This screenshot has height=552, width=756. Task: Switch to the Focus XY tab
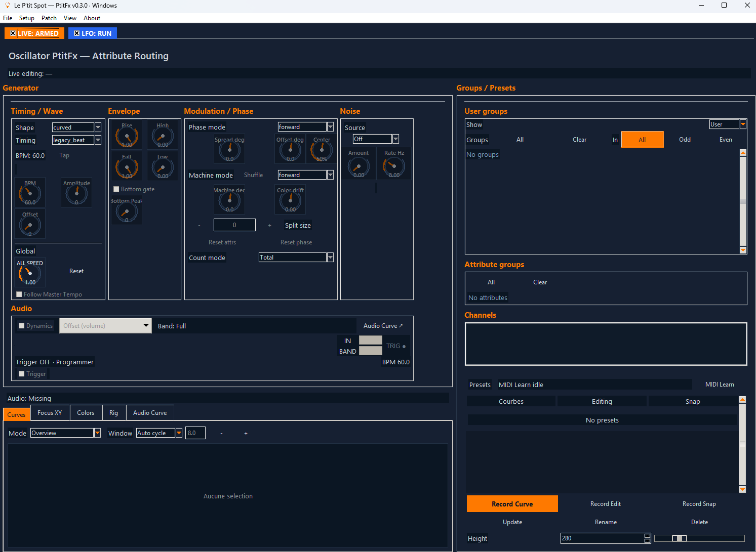[50, 413]
